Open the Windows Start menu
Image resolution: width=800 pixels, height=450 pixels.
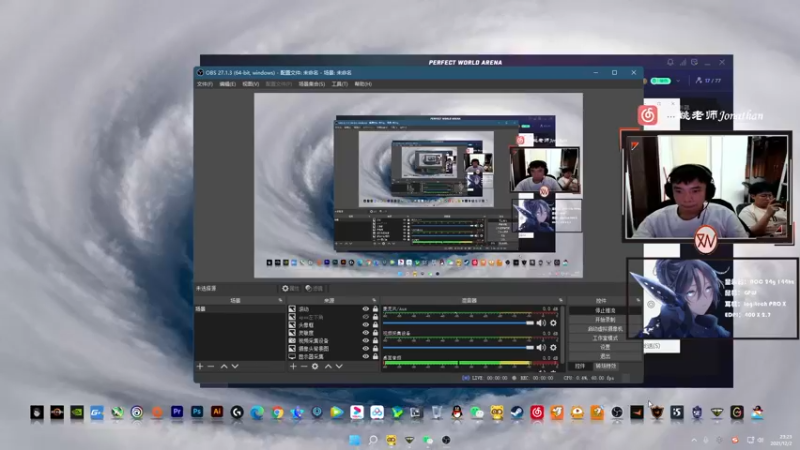(x=354, y=440)
